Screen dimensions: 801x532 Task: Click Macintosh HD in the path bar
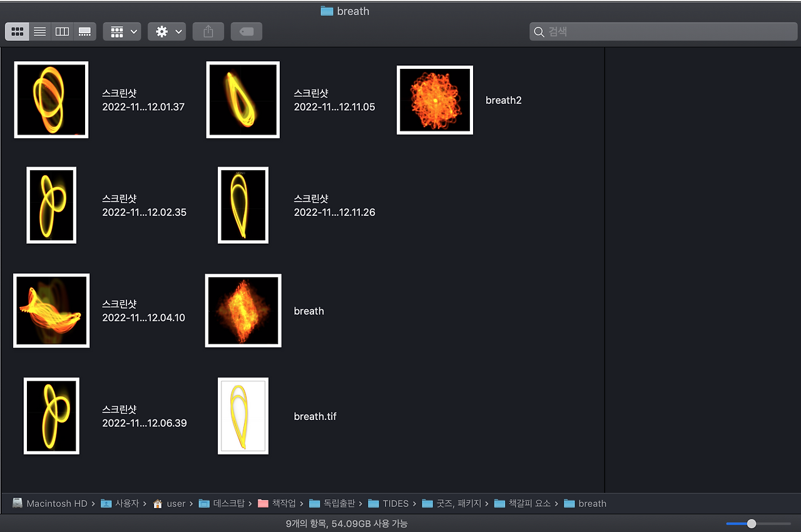point(49,503)
